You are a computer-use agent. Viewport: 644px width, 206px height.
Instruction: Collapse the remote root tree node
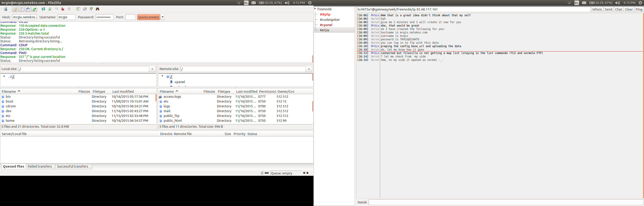tap(162, 76)
